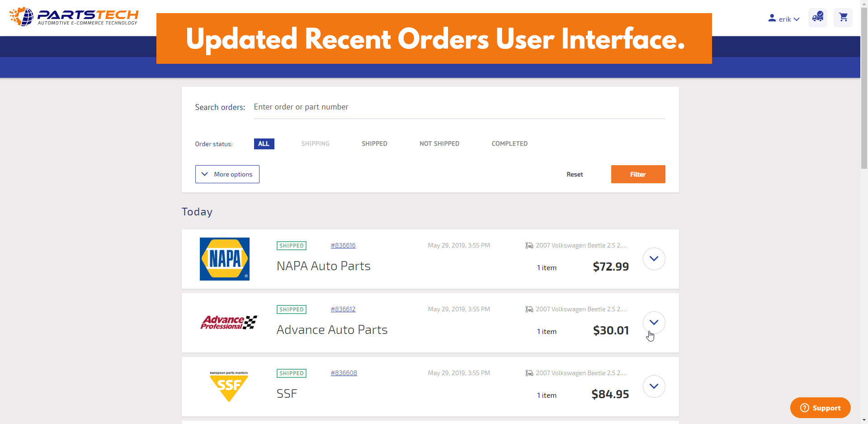Image resolution: width=868 pixels, height=424 pixels.
Task: Click vehicle icon on the NAPA order
Action: pos(529,245)
